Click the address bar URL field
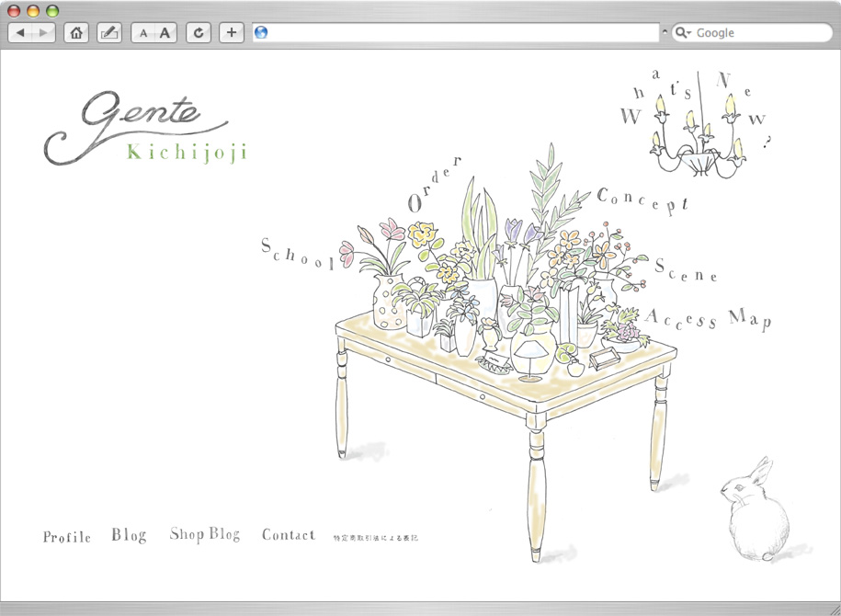This screenshot has width=841, height=616. click(460, 33)
